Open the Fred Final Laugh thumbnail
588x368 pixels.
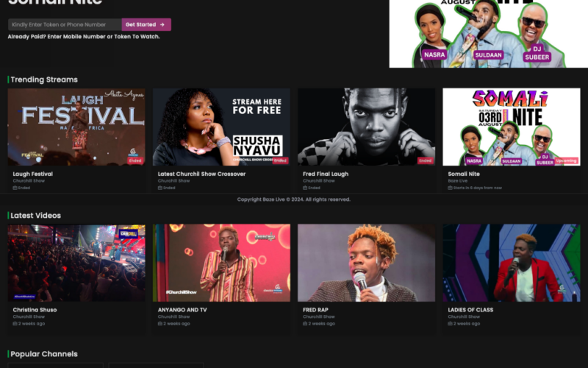pyautogui.click(x=366, y=127)
